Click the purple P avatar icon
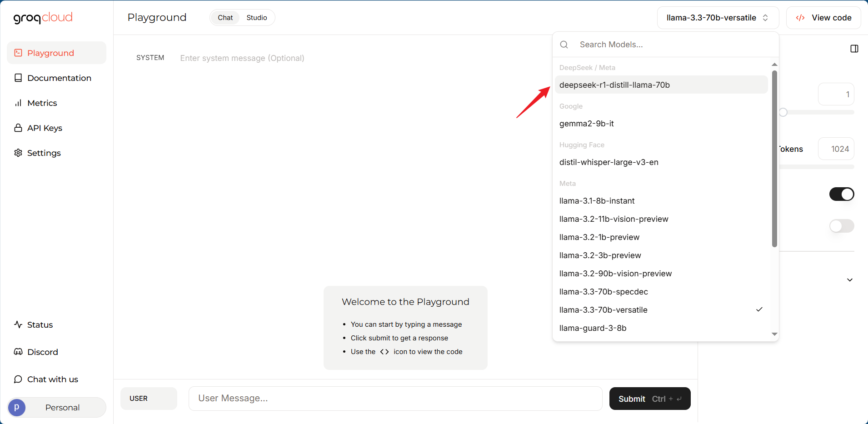The width and height of the screenshot is (868, 424). click(17, 407)
